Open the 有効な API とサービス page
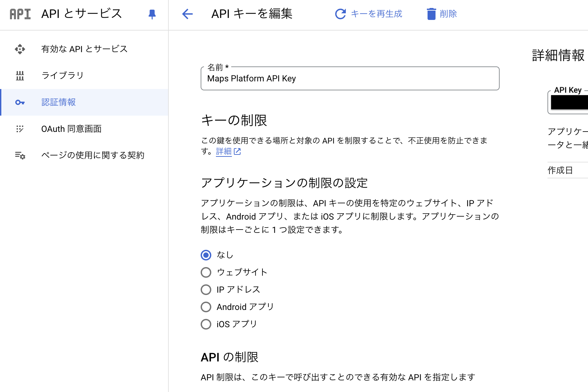The width and height of the screenshot is (588, 392). 84,49
